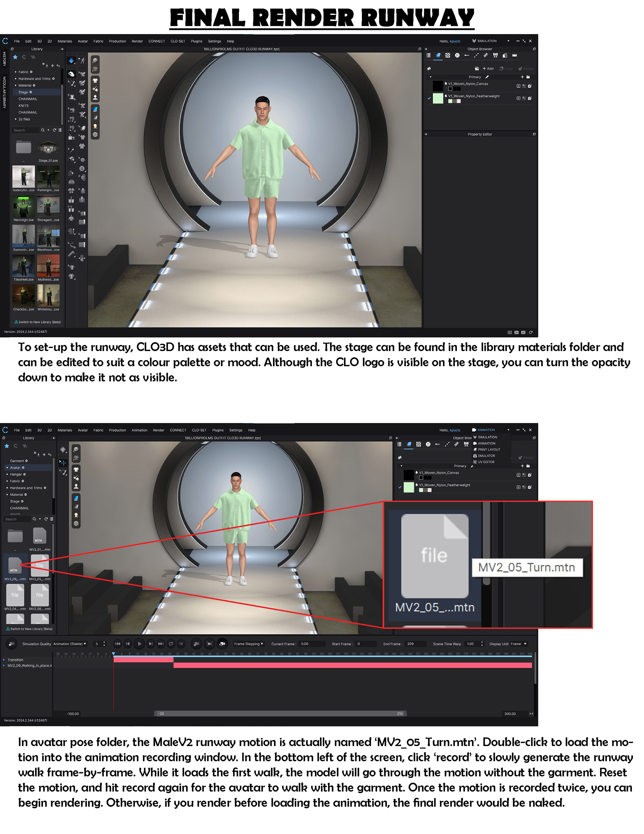Click the Record button in the bottom animation bar
The height and width of the screenshot is (834, 644).
(x=12, y=644)
